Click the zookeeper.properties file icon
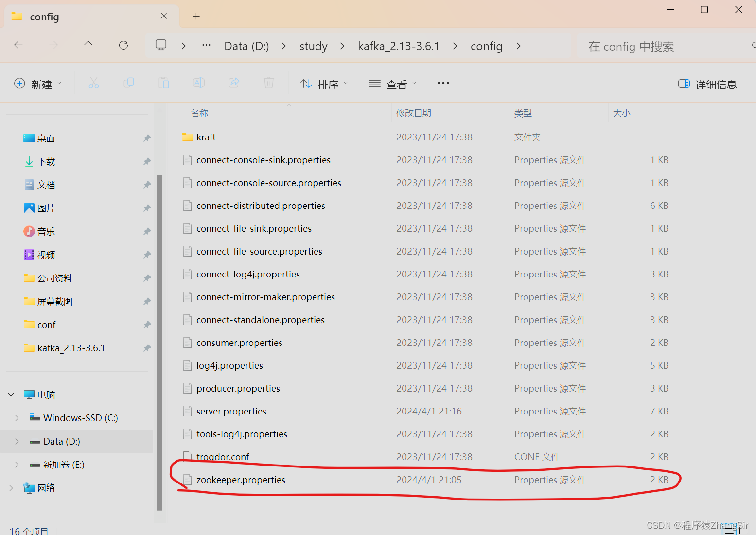756x535 pixels. coord(187,480)
